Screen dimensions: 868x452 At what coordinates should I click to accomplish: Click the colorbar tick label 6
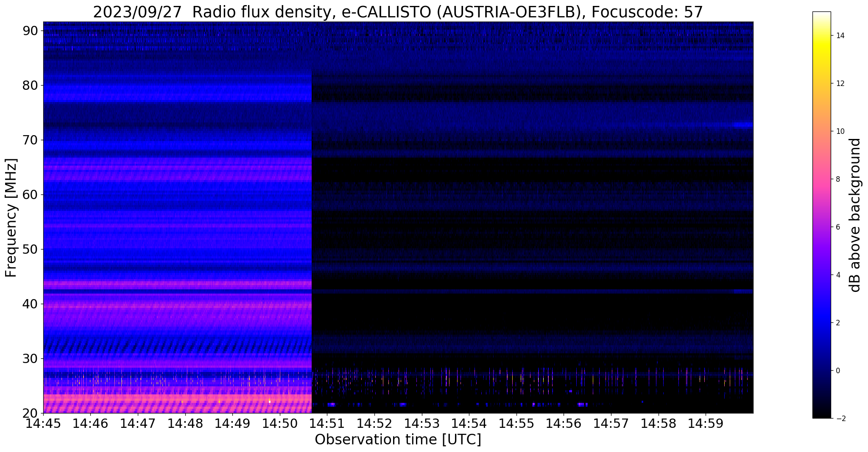click(x=837, y=227)
